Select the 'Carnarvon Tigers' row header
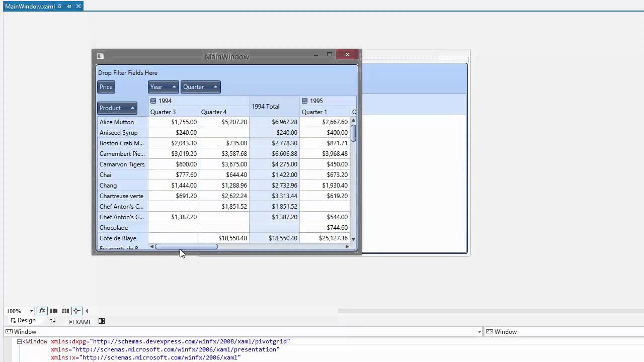This screenshot has width=644, height=362. tap(123, 164)
